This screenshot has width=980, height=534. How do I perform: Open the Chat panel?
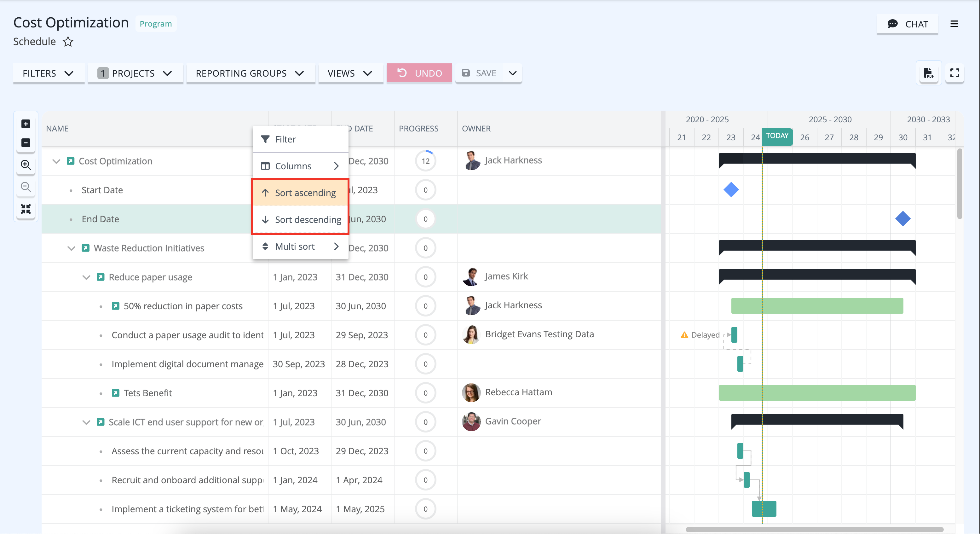pos(907,24)
